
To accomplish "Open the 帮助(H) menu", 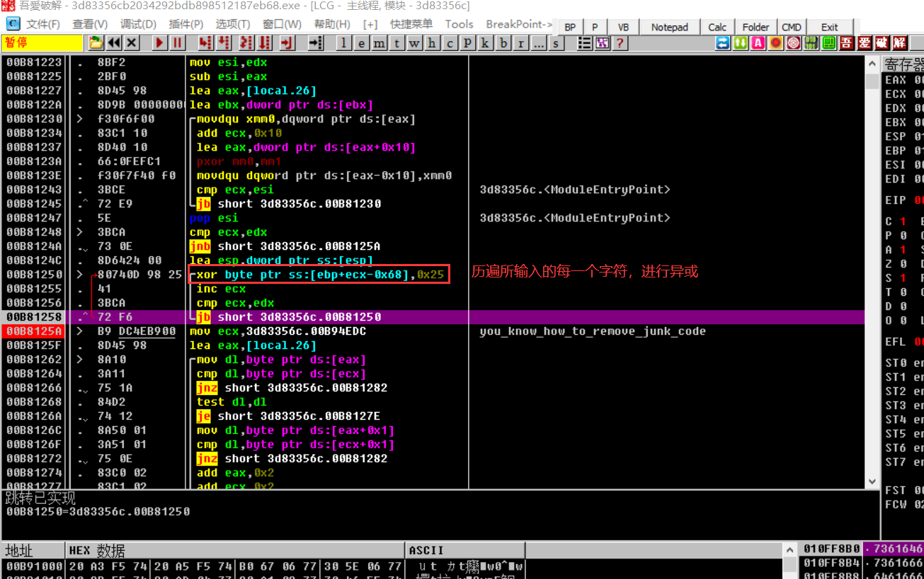I will 332,24.
